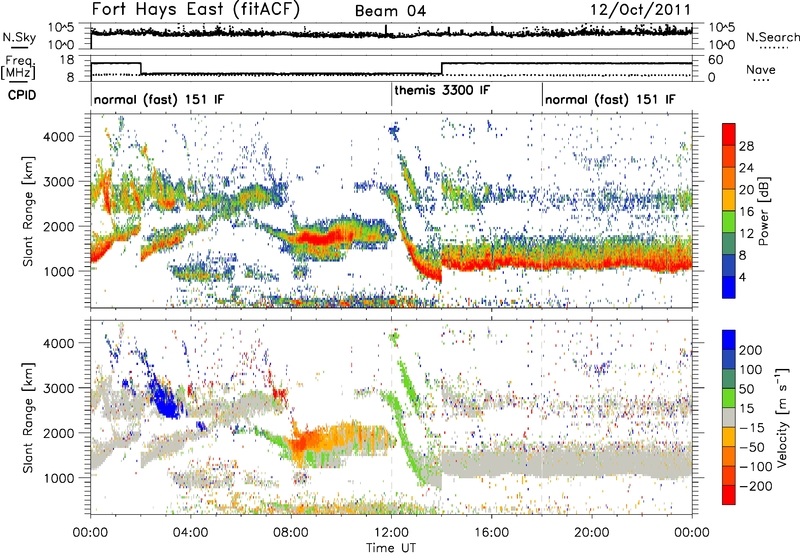Click the '16:00' time axis label
Screen dimensions: 800x554
pos(491,533)
